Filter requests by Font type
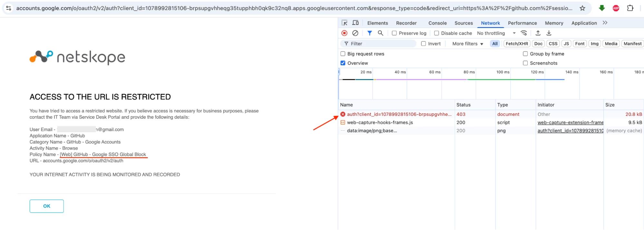 (580, 44)
